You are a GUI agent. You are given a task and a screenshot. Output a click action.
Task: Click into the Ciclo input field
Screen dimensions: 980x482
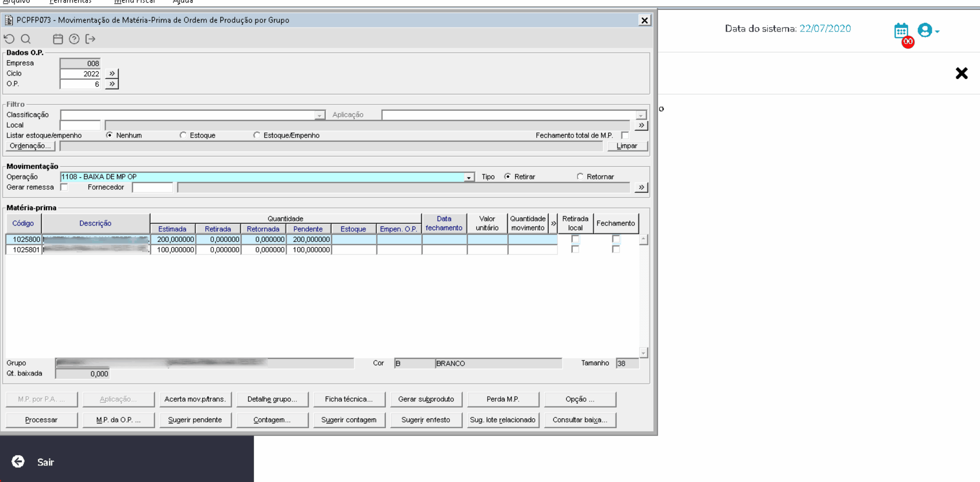pyautogui.click(x=80, y=73)
